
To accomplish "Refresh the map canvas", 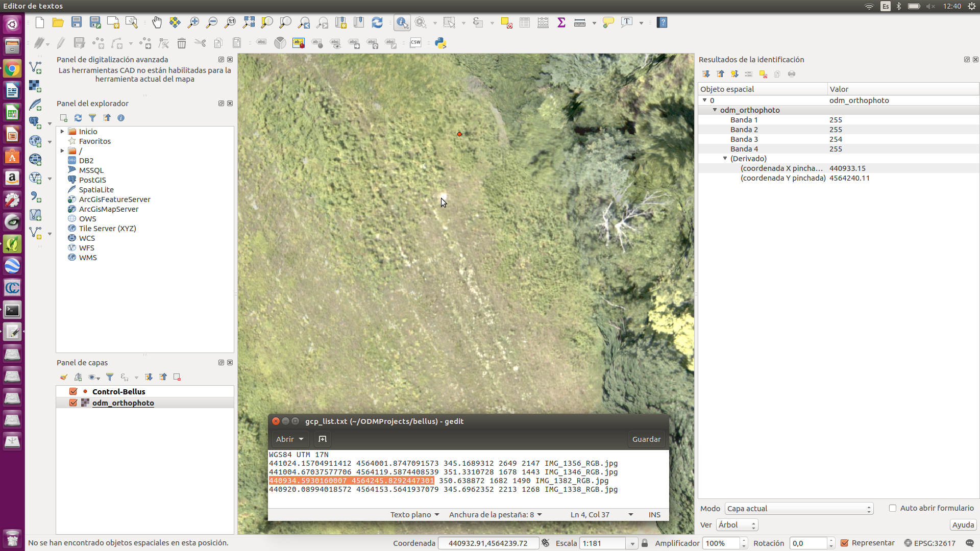I will (377, 22).
